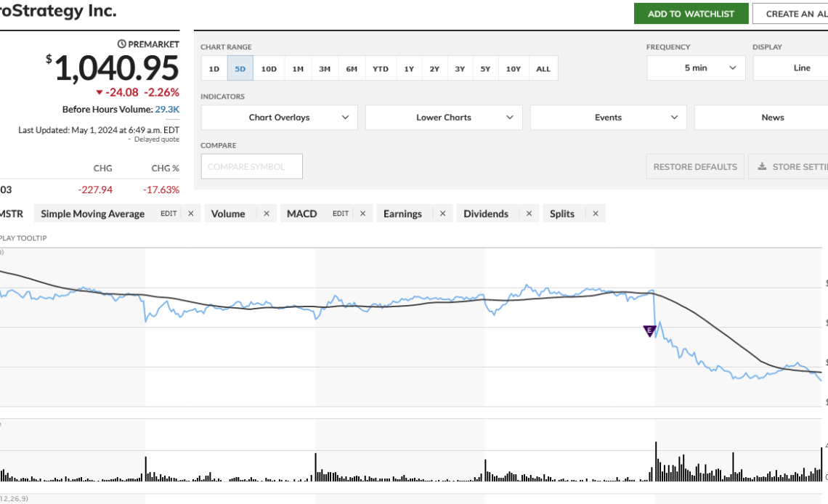Open the Display Line dropdown
The width and height of the screenshot is (828, 504).
790,68
